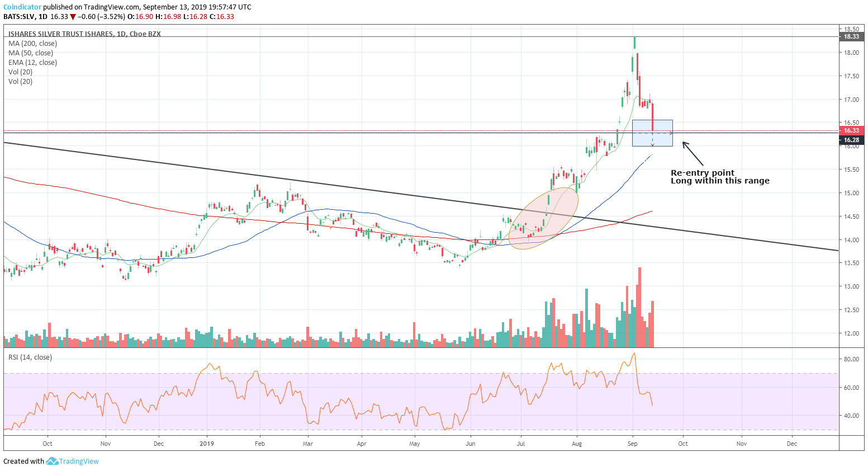Click the 17.00 price axis tick

851,100
